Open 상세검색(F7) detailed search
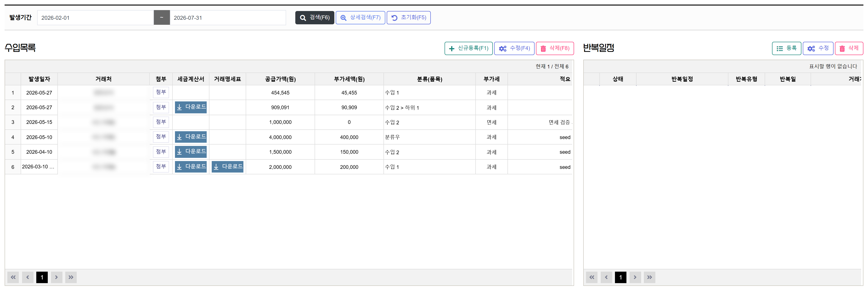 pyautogui.click(x=360, y=17)
